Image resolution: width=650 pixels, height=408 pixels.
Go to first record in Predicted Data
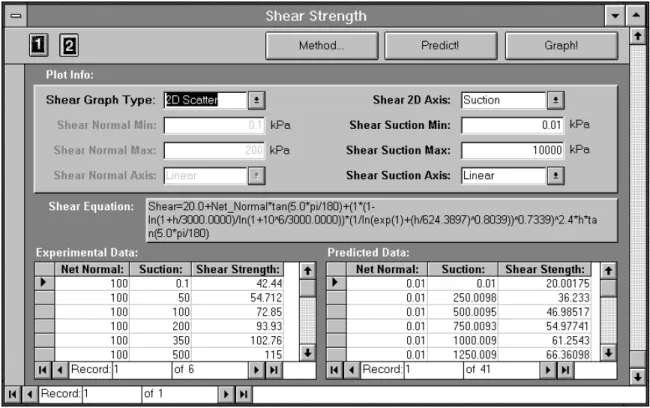334,370
